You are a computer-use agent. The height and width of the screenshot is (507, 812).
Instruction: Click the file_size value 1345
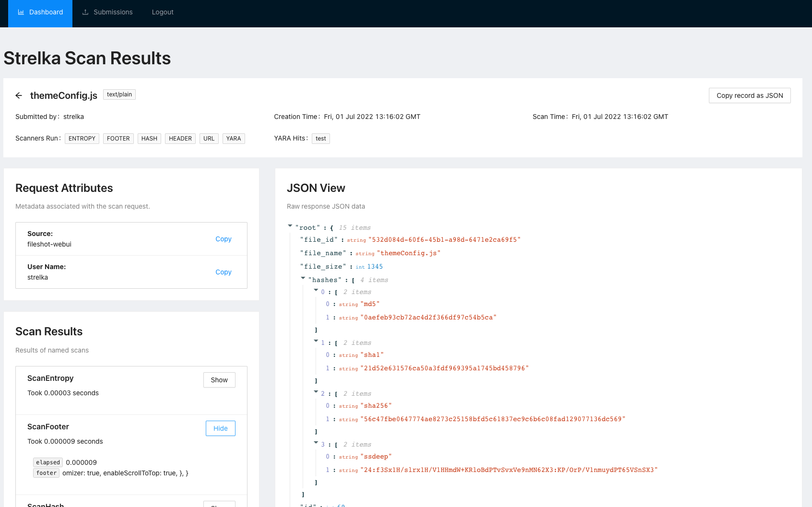tap(375, 267)
